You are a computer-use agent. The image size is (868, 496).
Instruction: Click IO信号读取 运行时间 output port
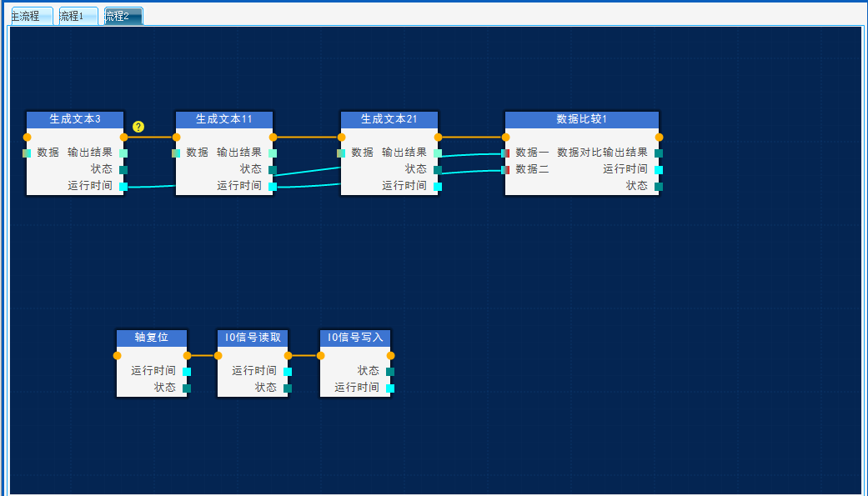click(x=288, y=372)
